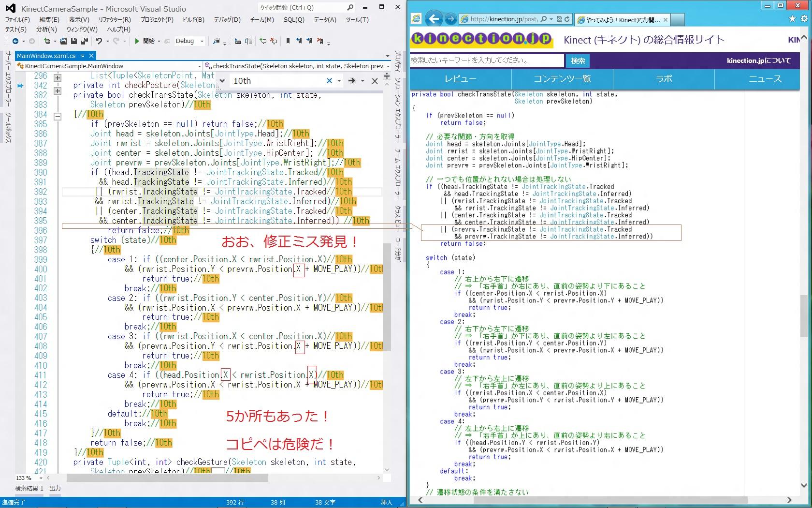This screenshot has height=508, width=812.
Task: Click the Save All toolbar icon
Action: 85,41
